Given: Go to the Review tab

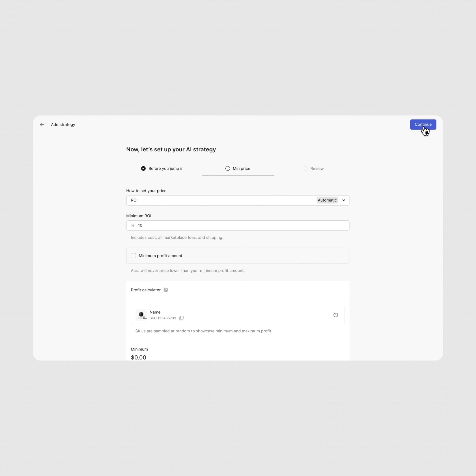Looking at the screenshot, I should 317,169.
